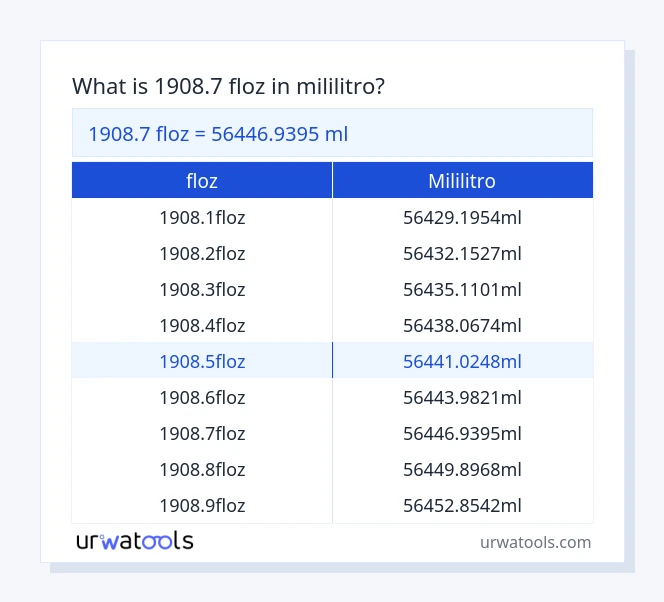Click the 56435.1101ml value
Viewport: 664px width, 602px height.
tap(462, 289)
